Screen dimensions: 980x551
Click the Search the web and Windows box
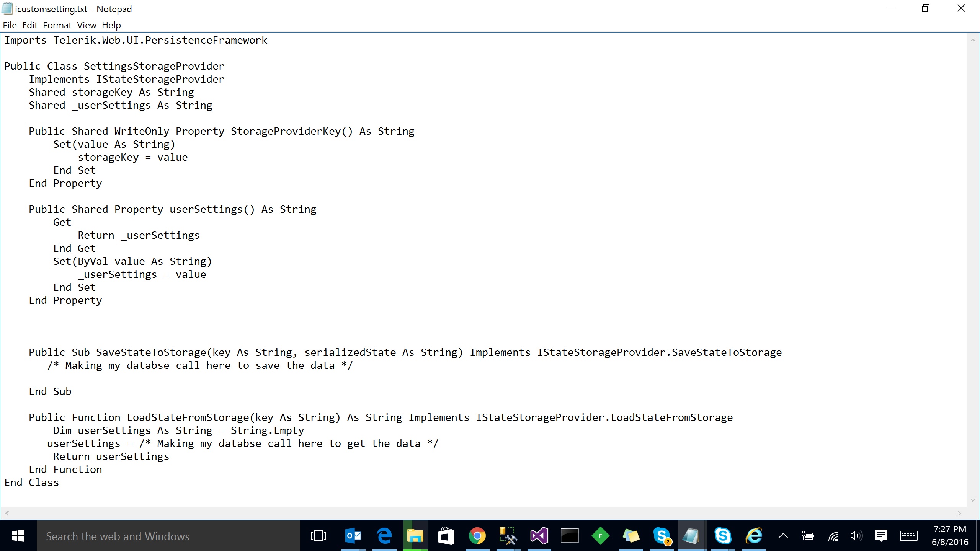(x=168, y=536)
